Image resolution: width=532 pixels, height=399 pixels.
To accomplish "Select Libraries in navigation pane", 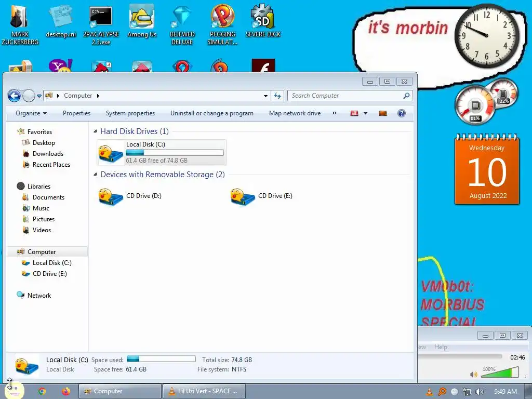I will 38,187.
